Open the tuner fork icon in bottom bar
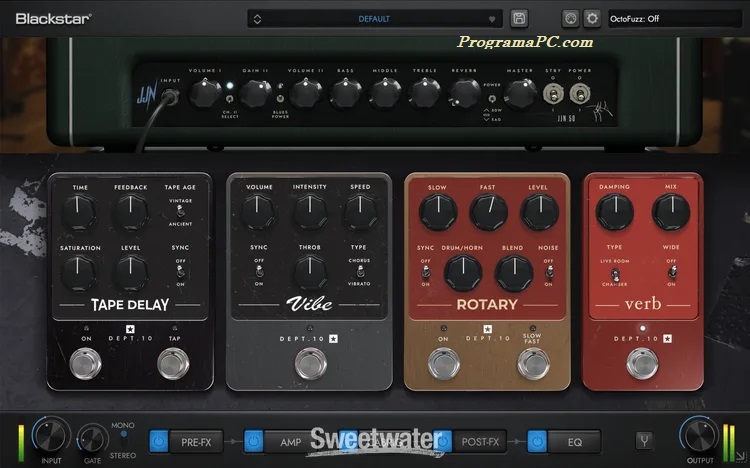 click(644, 440)
